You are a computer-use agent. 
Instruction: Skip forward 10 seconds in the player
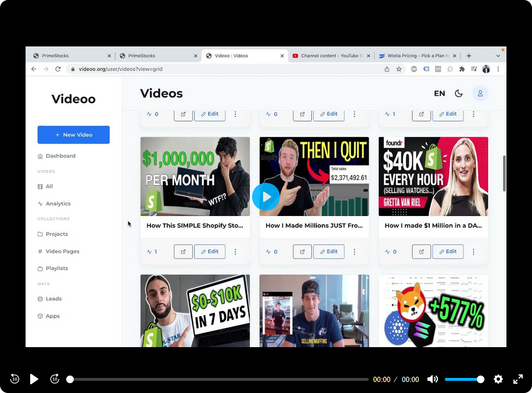pyautogui.click(x=55, y=378)
